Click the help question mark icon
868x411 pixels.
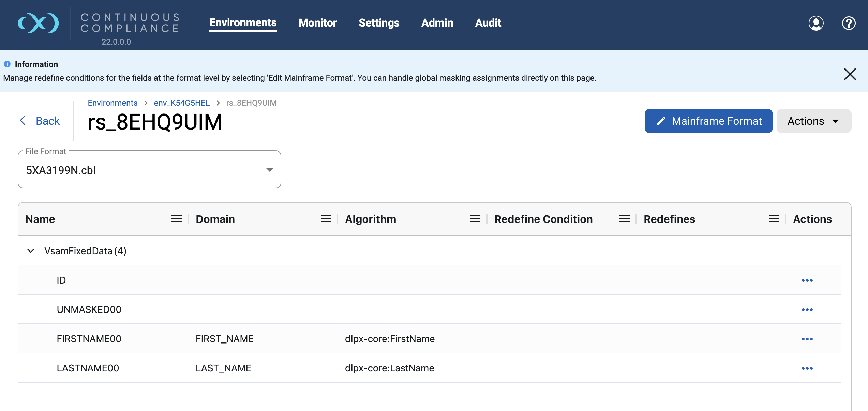click(x=849, y=23)
